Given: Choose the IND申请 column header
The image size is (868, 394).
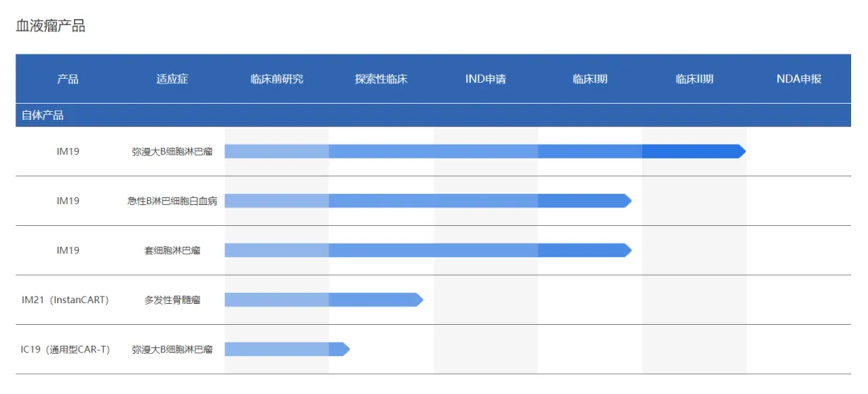Looking at the screenshot, I should [485, 79].
